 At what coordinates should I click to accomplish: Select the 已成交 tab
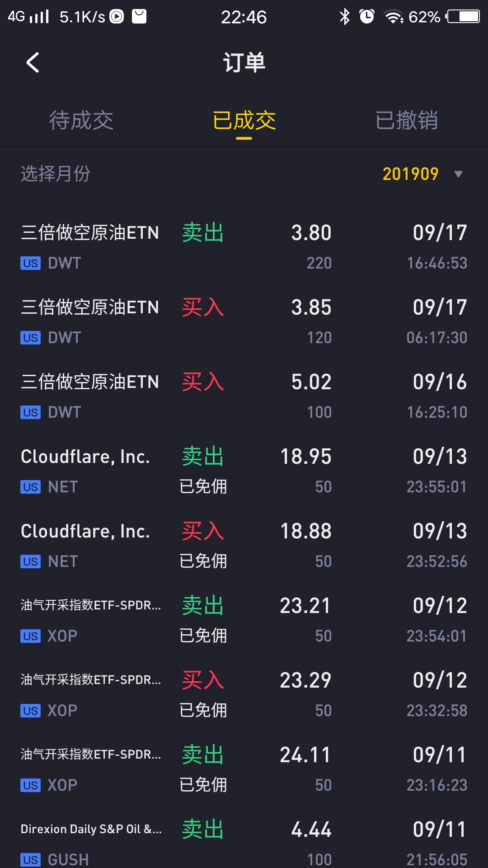[x=244, y=120]
